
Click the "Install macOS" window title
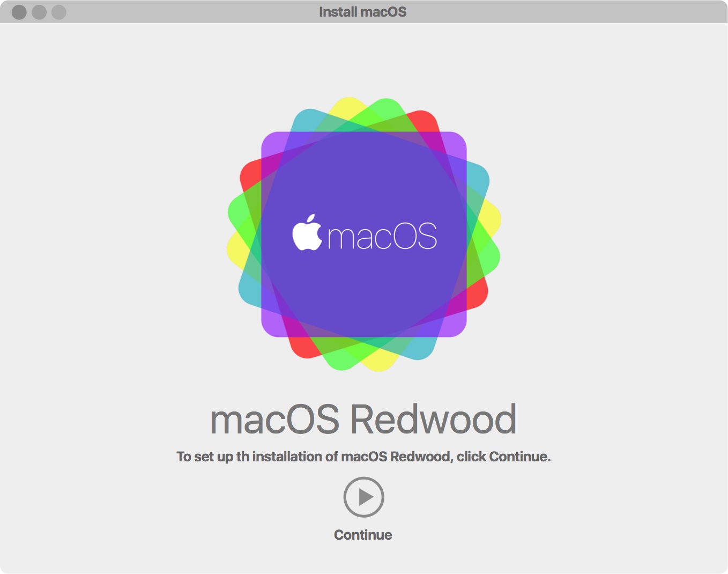pyautogui.click(x=363, y=12)
